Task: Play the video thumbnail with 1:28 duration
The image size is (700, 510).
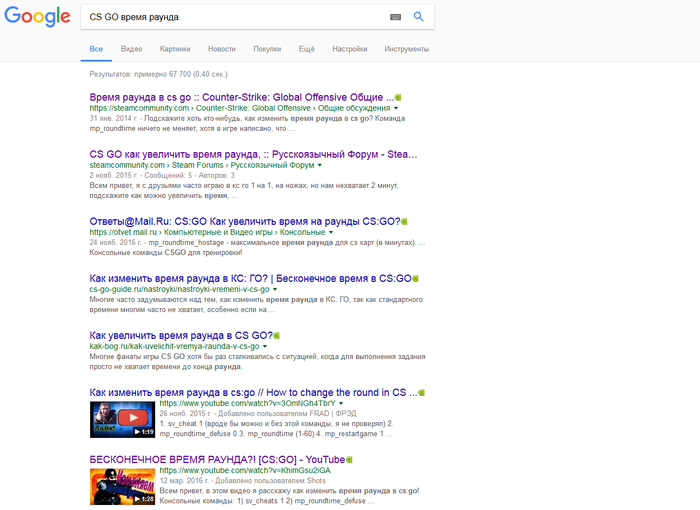Action: click(122, 486)
